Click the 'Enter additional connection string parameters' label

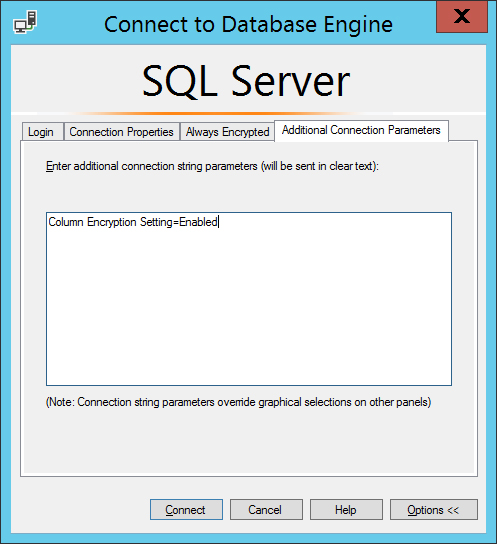tap(212, 166)
